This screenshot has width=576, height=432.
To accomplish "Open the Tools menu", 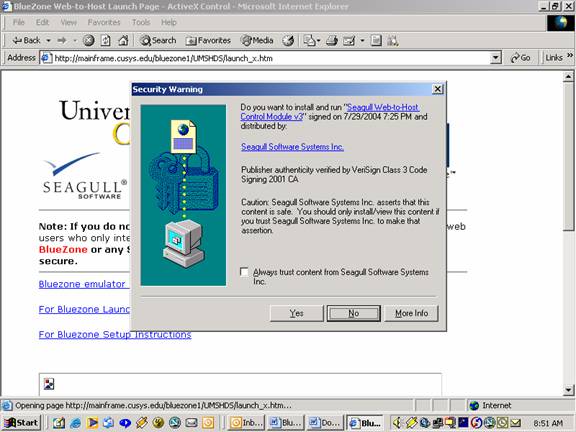I will click(141, 22).
